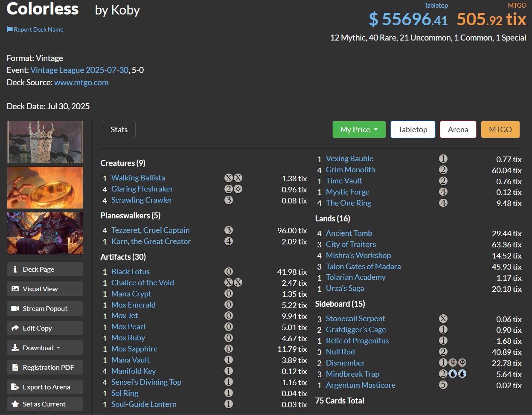This screenshot has width=532, height=415.
Task: Click the XX mana cost for Chalice of the Void
Action: click(x=233, y=283)
